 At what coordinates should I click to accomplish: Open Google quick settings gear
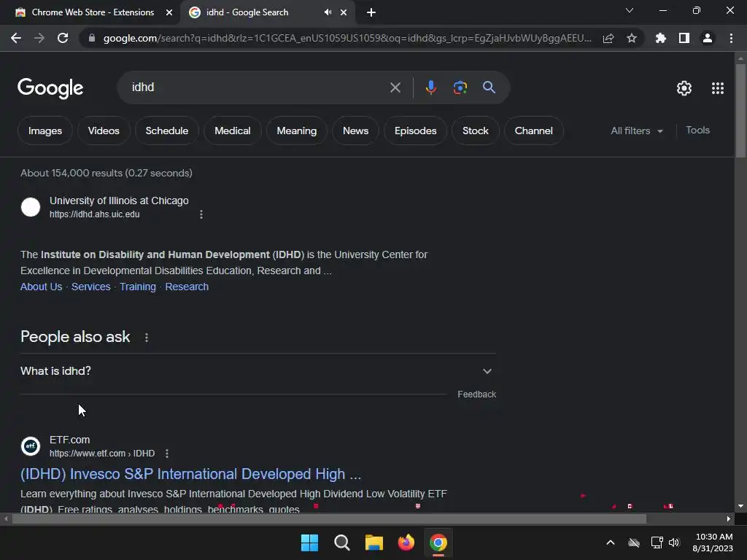coord(684,88)
